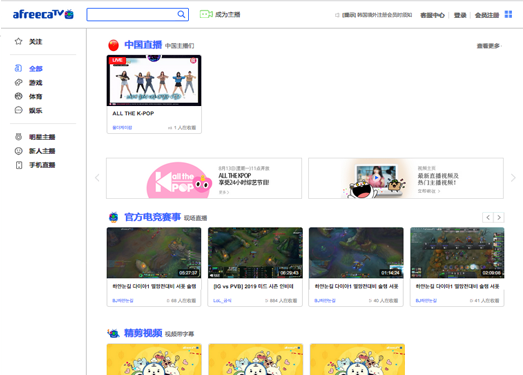523x375 pixels.
Task: Open the esports video with duration 01:14:24
Action: coord(356,253)
